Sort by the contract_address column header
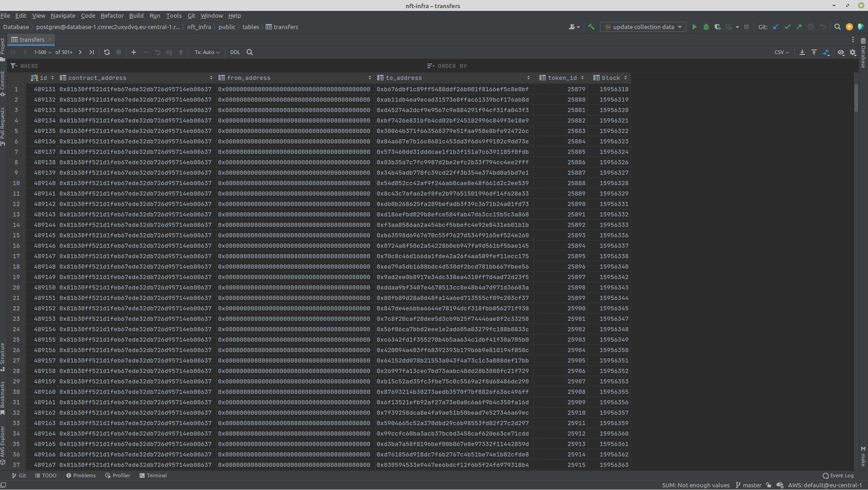Screen dimensions: 868x490 [x=136, y=78]
